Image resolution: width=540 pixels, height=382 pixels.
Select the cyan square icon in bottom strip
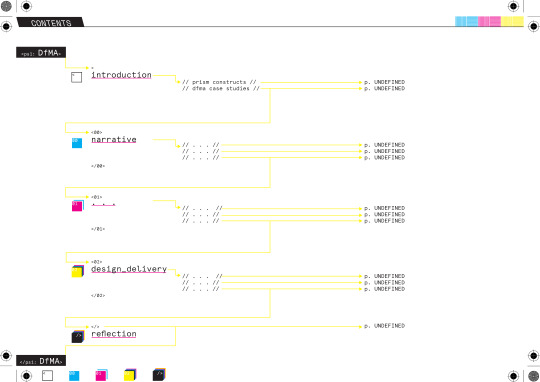coord(74,375)
